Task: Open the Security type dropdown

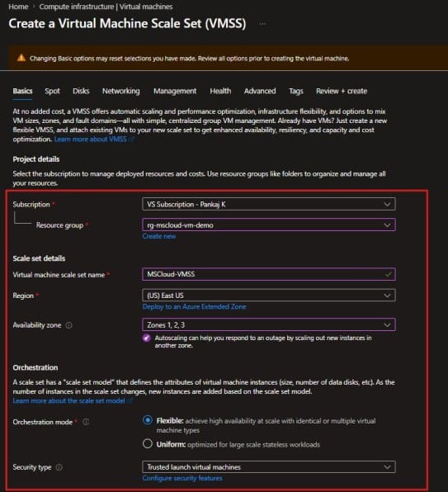Action: click(x=269, y=467)
